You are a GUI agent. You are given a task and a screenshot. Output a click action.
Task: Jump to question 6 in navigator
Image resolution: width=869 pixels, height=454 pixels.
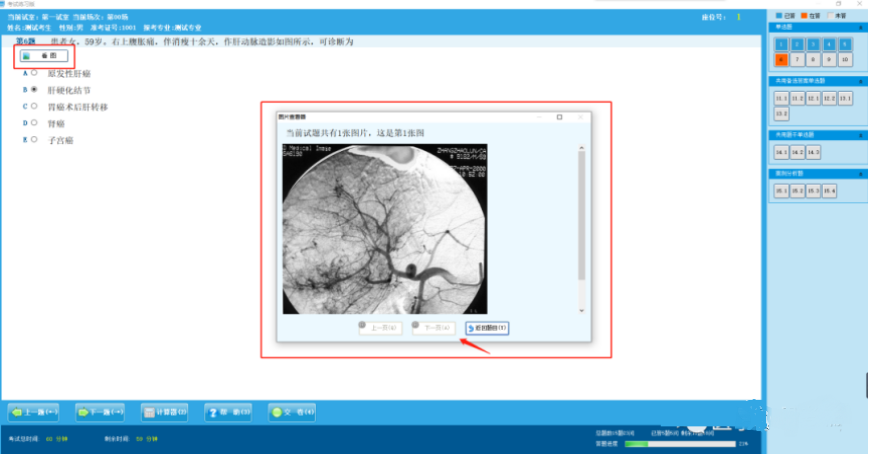(782, 60)
